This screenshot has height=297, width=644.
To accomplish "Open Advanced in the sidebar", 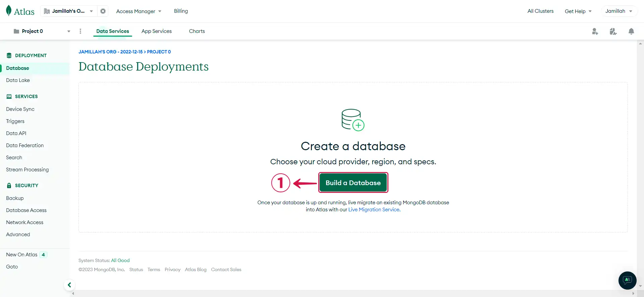I will pyautogui.click(x=18, y=235).
